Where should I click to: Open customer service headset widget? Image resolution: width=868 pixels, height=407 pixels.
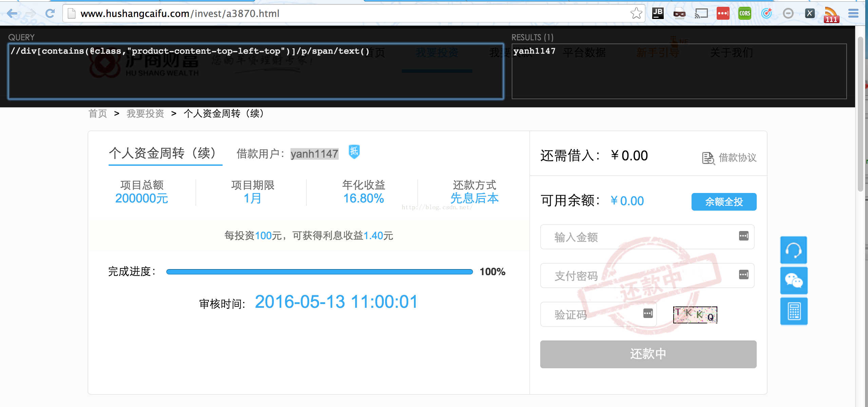pyautogui.click(x=794, y=250)
